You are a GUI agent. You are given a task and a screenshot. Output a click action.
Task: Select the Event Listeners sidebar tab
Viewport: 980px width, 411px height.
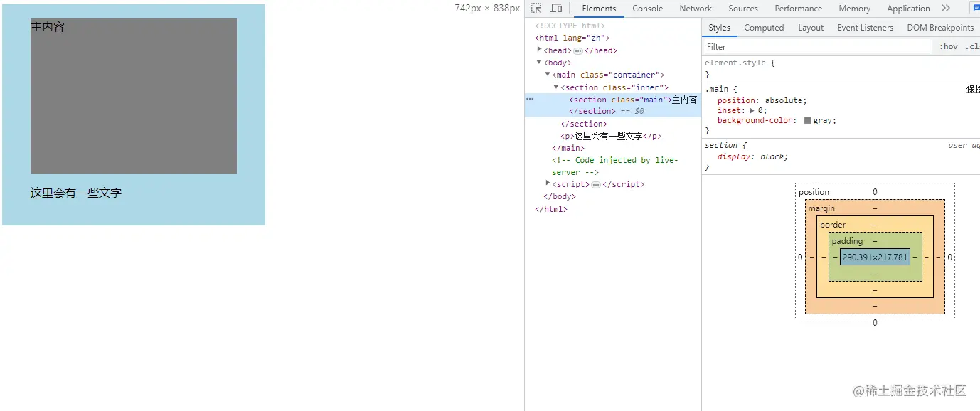pyautogui.click(x=865, y=28)
